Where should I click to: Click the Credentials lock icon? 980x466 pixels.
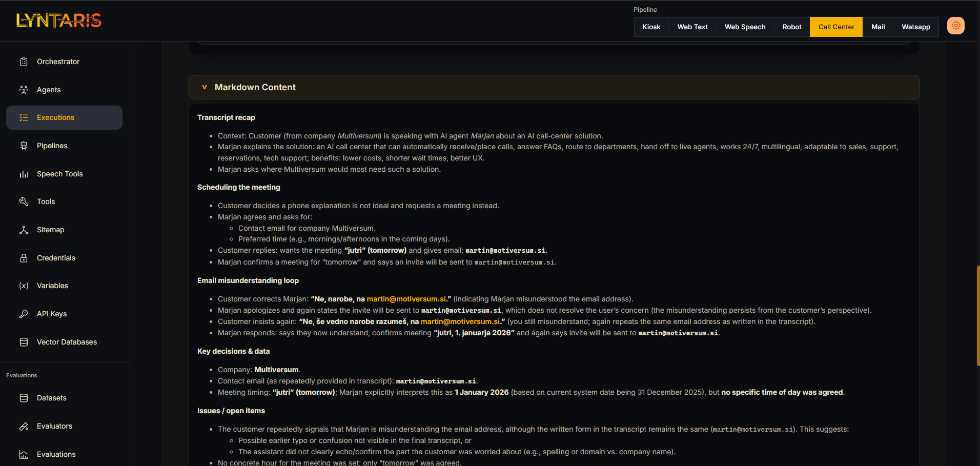click(x=24, y=258)
